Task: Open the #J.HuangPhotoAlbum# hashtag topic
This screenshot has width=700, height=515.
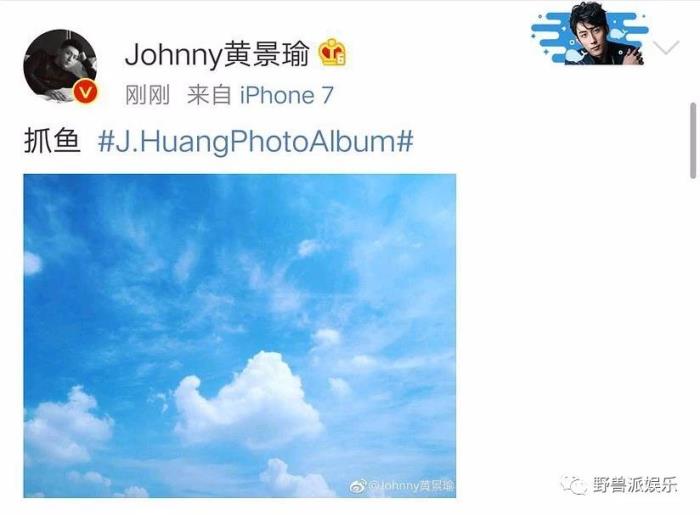Action: (255, 141)
